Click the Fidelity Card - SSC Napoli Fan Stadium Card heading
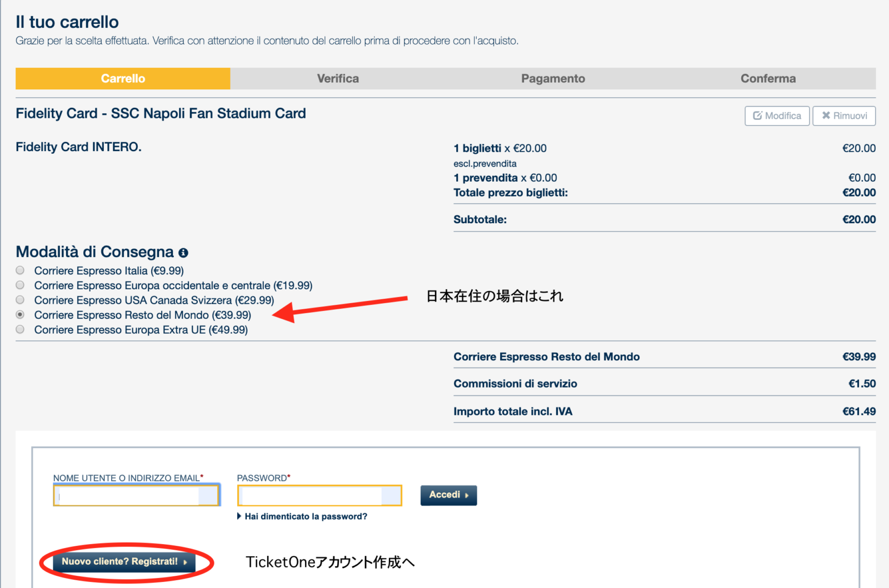The height and width of the screenshot is (588, 889). (x=161, y=113)
